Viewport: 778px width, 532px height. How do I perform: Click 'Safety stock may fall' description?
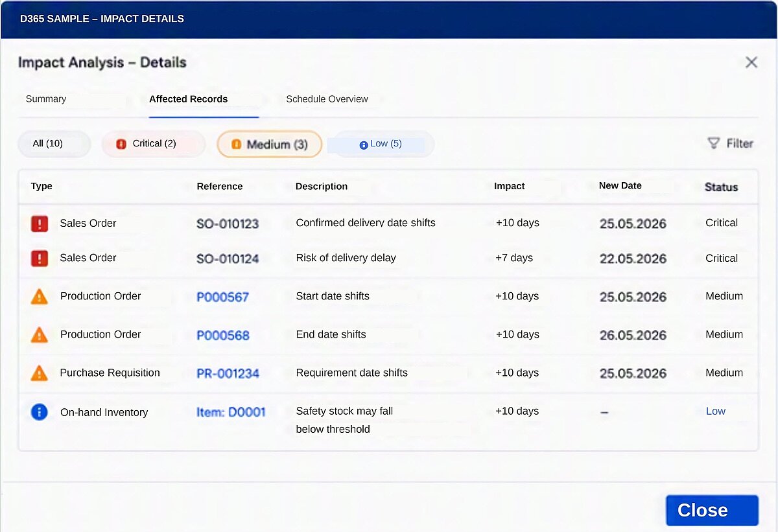(344, 411)
